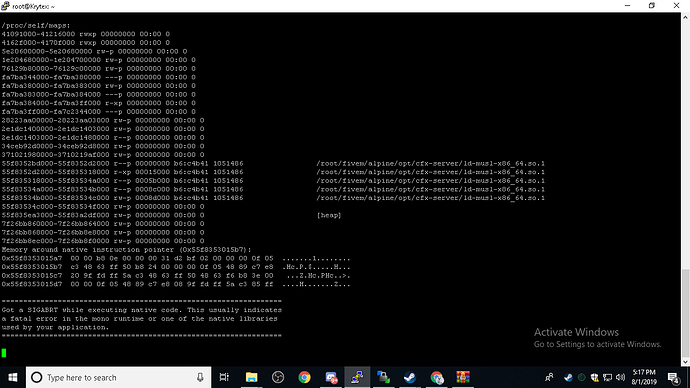
Task: Click the 'Got a SIGABRT while executing' line
Action: (141, 310)
